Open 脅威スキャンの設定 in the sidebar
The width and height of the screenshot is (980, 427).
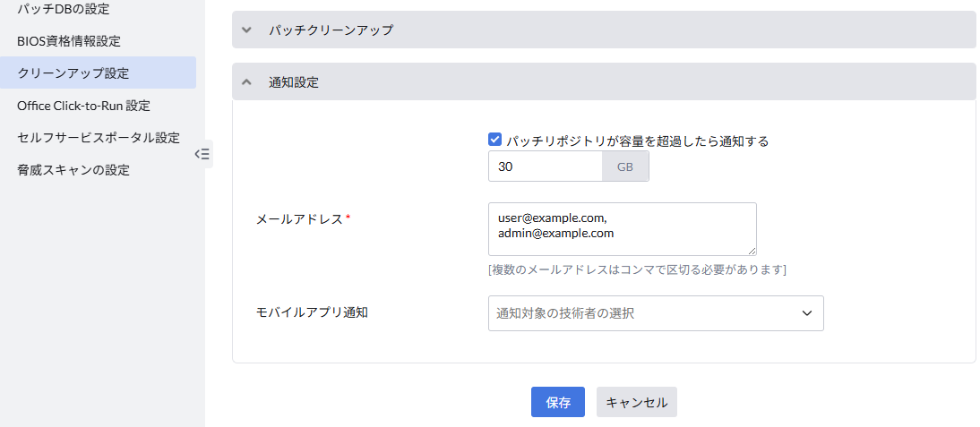coord(73,169)
